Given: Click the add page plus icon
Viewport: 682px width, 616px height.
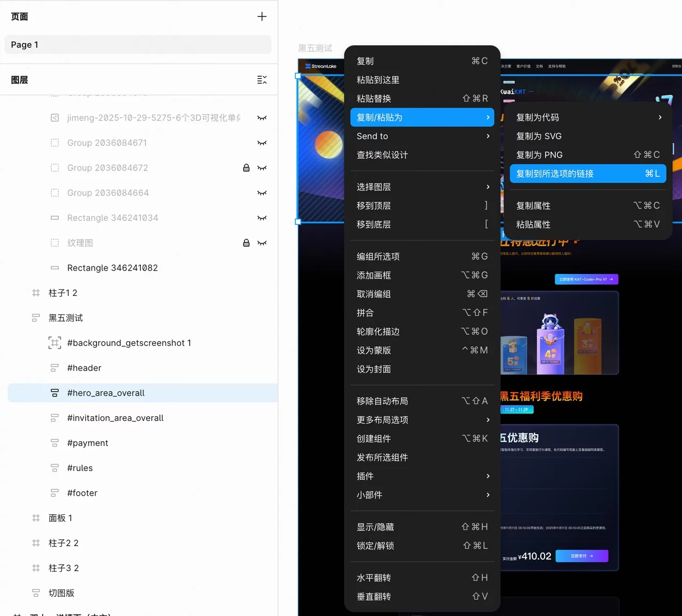Looking at the screenshot, I should pyautogui.click(x=262, y=17).
